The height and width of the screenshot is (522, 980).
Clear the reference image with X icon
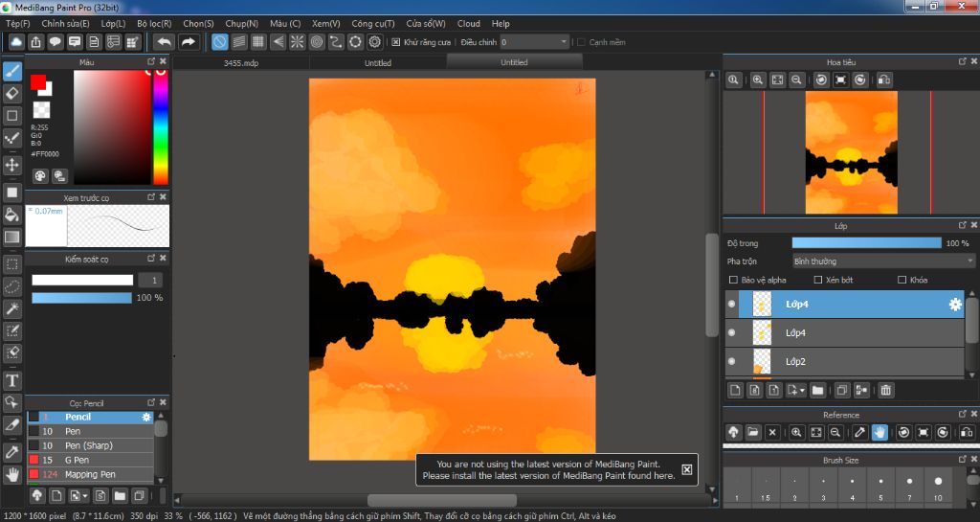tap(772, 432)
